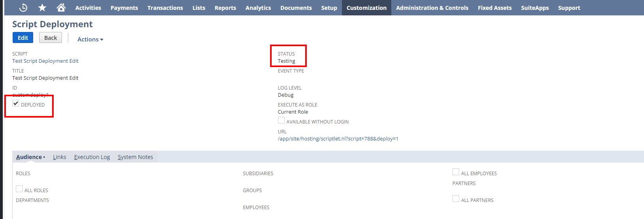Go to Home via house icon
Viewport: 644px width, 219px height.
[61, 7]
